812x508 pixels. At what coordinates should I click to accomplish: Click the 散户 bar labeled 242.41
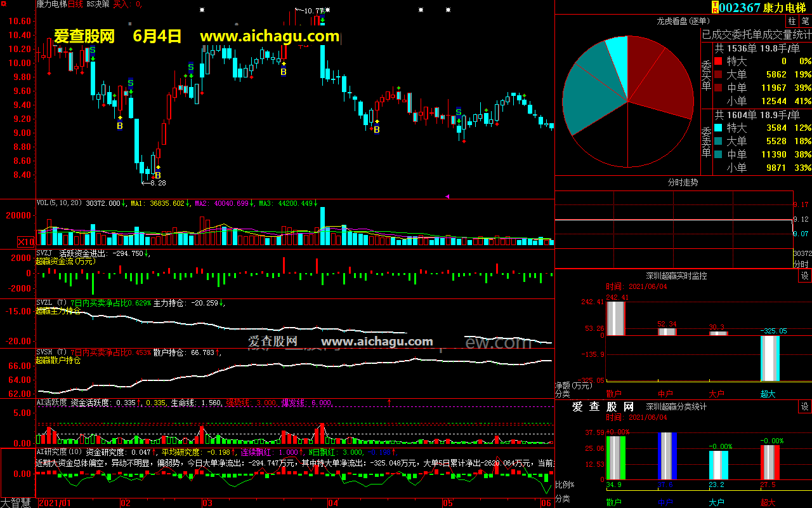click(x=615, y=318)
